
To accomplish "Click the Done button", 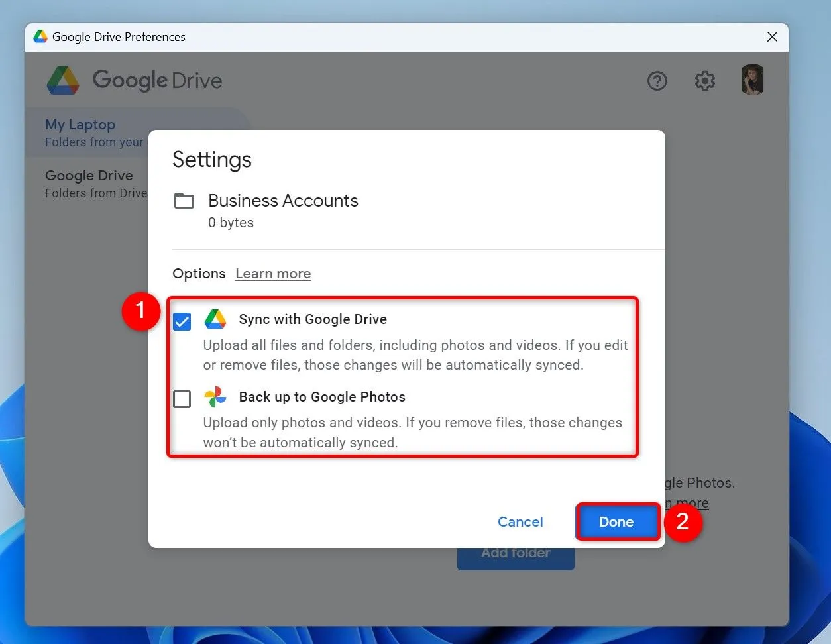I will (x=616, y=521).
